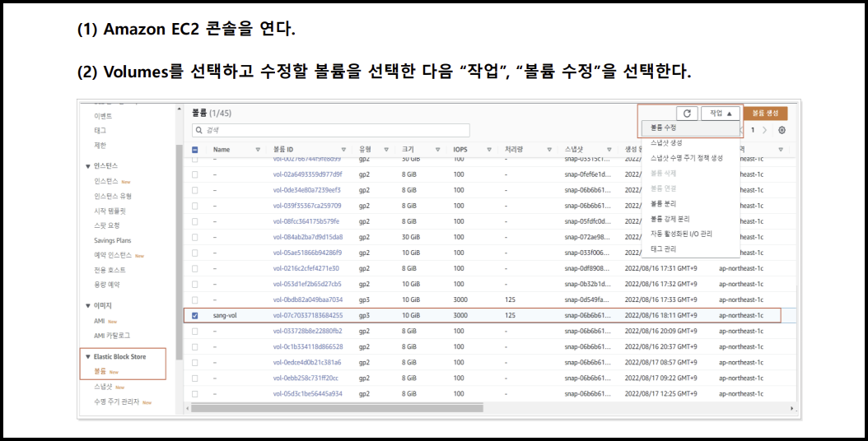Check the vol-084ab2ba7d9d15da8 row checkbox
Viewport: 868px width, 441px height.
click(x=195, y=237)
